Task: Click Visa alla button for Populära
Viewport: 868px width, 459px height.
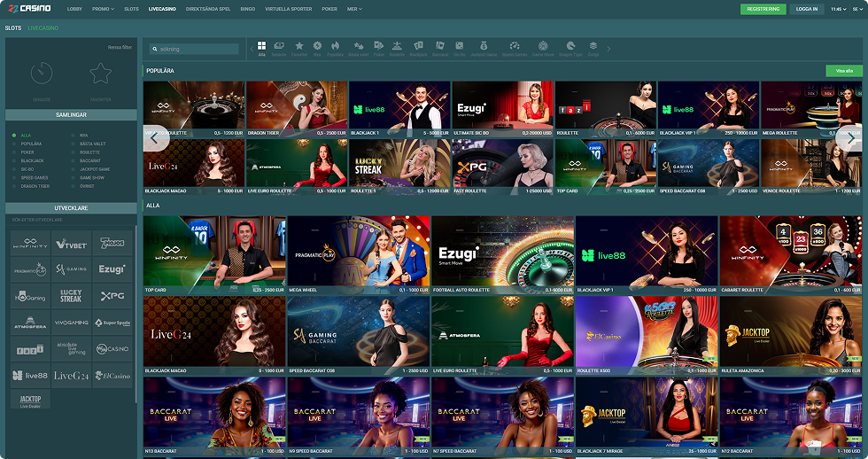Action: 844,71
